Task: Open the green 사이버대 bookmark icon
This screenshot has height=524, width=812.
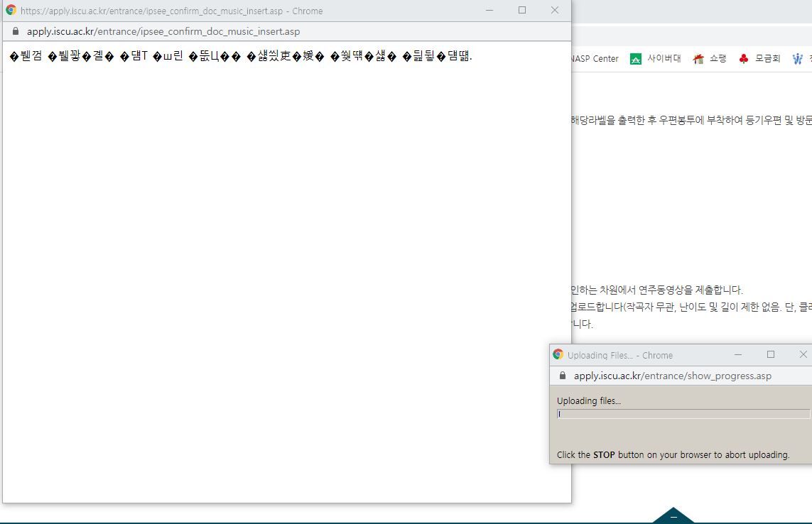Action: (636, 59)
